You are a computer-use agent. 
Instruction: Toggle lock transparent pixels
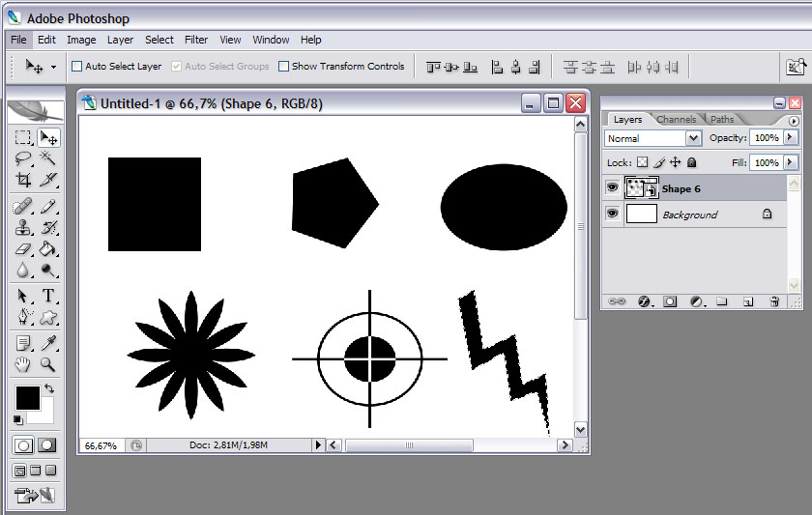point(642,162)
